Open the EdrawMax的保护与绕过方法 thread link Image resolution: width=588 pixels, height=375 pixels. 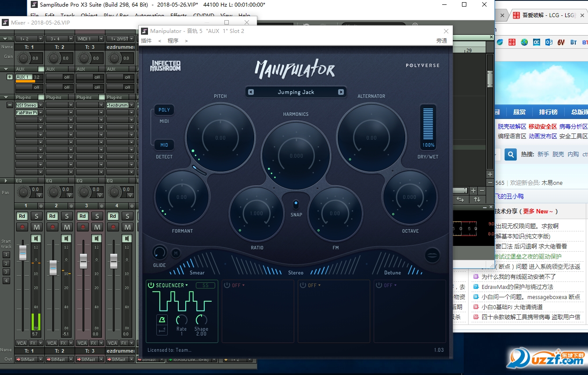coord(517,287)
